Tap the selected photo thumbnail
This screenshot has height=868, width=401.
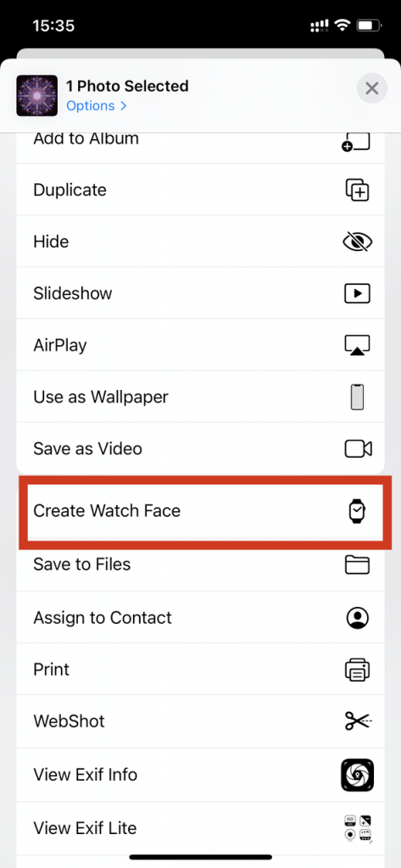click(37, 96)
